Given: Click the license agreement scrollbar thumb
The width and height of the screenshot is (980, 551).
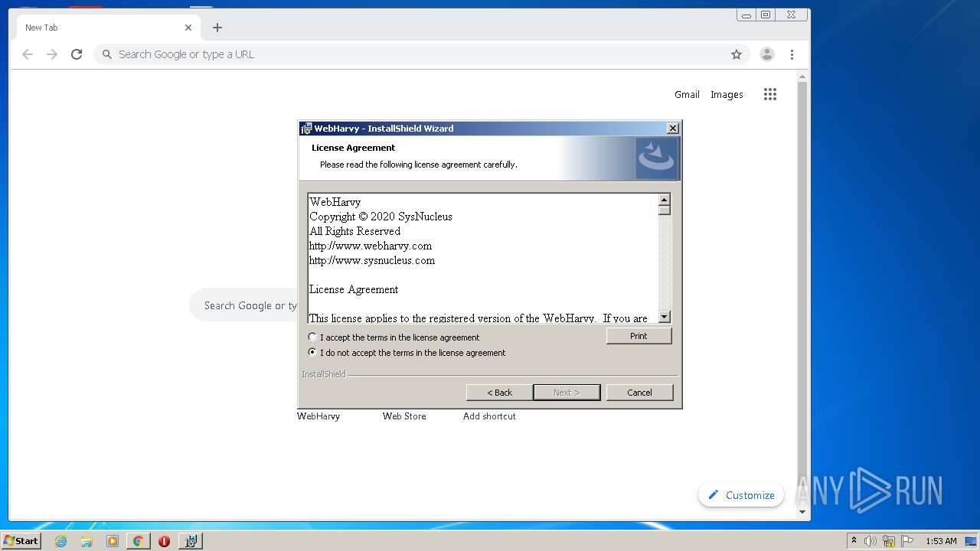Looking at the screenshot, I should pos(665,210).
